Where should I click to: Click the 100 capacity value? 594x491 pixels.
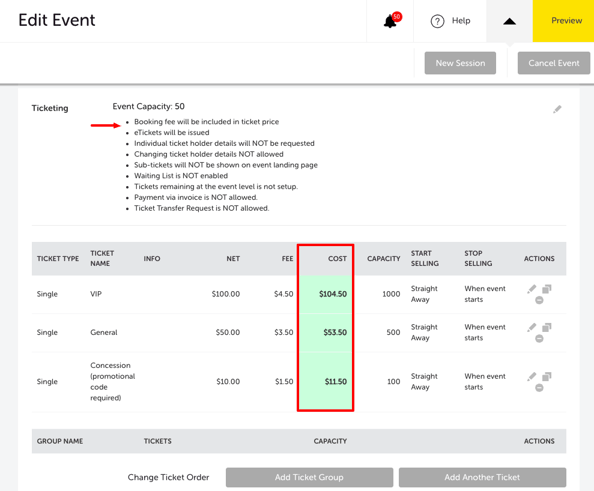click(x=394, y=382)
